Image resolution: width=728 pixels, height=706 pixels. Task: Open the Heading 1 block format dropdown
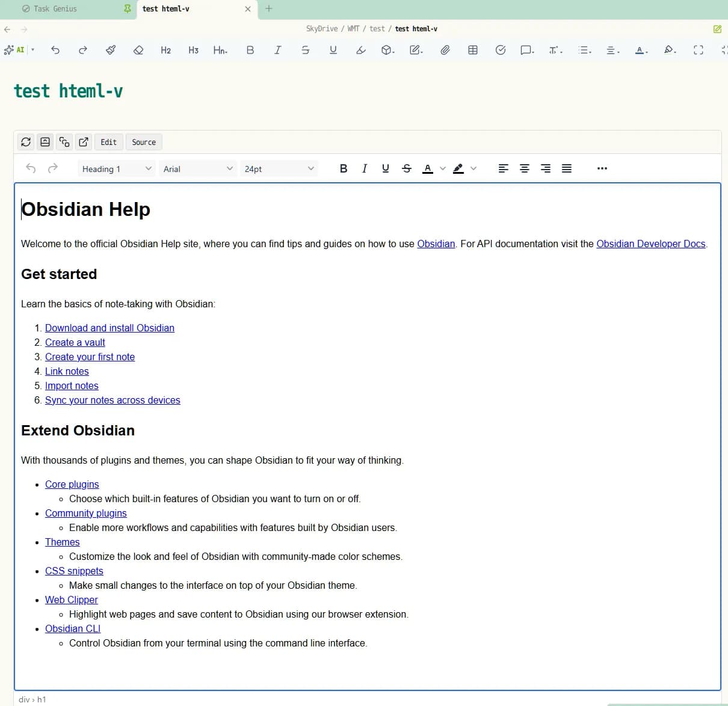click(x=117, y=169)
